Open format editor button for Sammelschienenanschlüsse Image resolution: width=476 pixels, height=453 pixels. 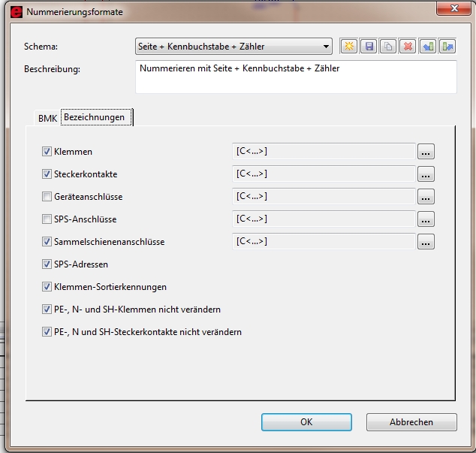click(x=426, y=242)
